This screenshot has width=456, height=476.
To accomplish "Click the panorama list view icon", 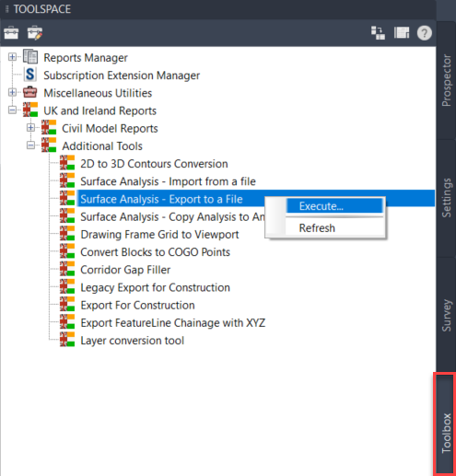I will 402,33.
